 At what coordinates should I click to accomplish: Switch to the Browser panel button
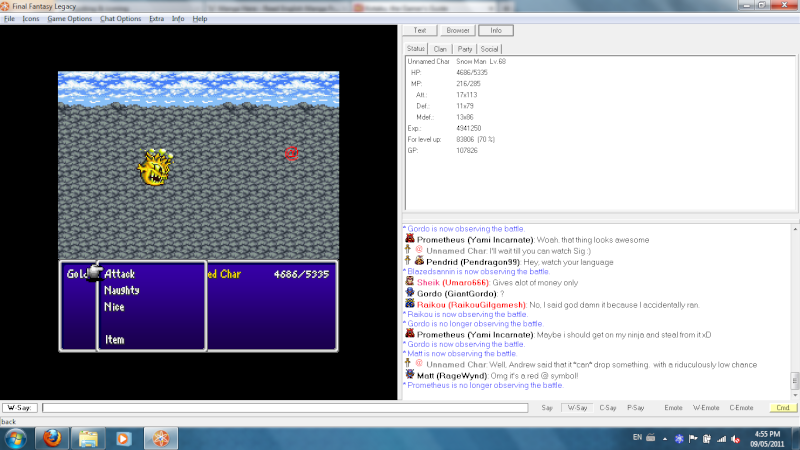click(x=458, y=31)
